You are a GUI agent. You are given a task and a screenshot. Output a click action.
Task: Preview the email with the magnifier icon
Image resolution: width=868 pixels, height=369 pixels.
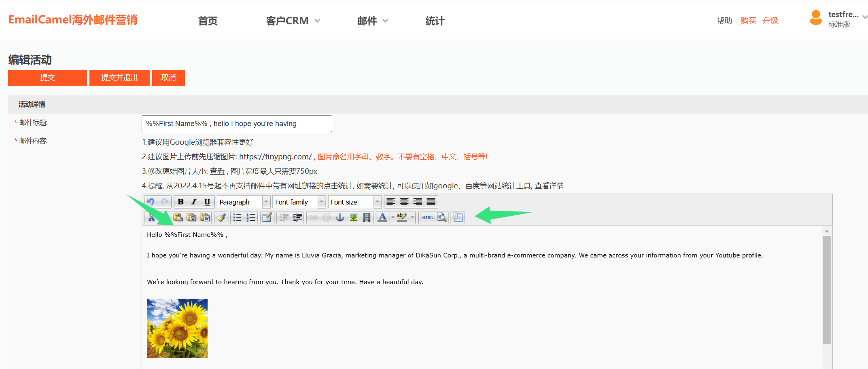click(x=442, y=217)
